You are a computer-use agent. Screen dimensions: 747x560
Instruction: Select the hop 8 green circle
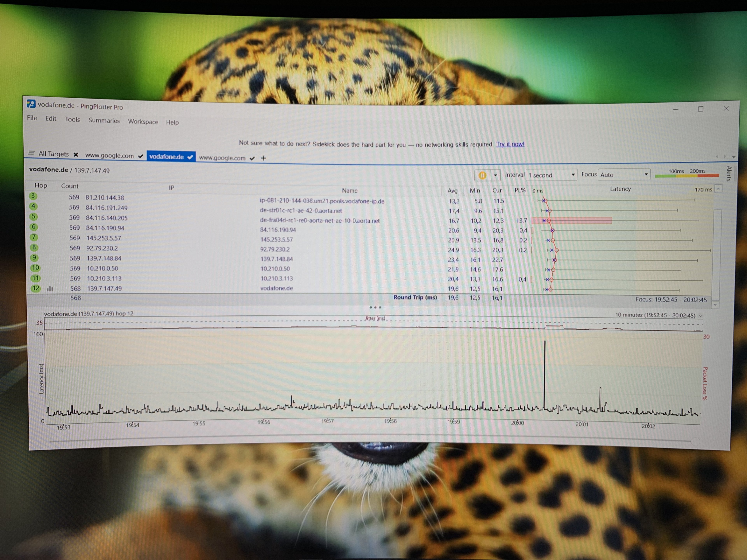point(34,247)
